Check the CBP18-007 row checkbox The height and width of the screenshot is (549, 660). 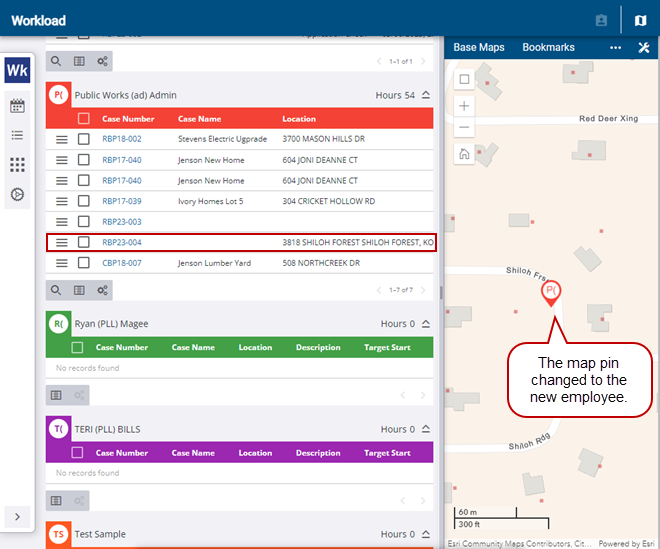84,263
